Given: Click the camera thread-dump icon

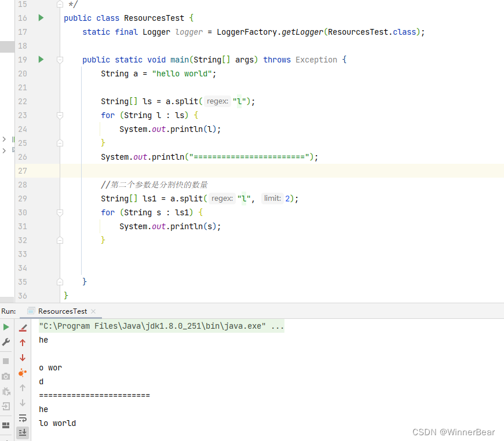Looking at the screenshot, I should click(6, 376).
